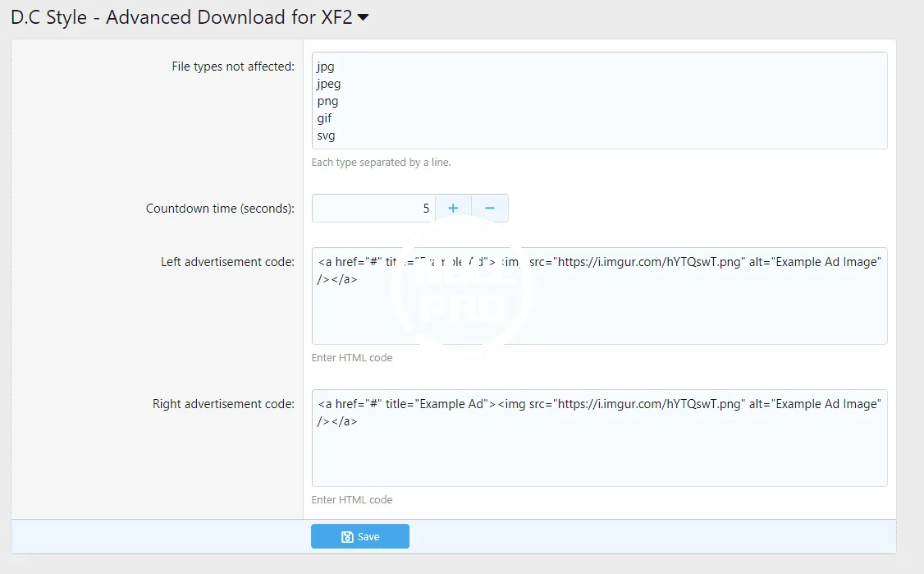This screenshot has height=574, width=924.
Task: Increase countdown time with plus button
Action: (453, 209)
